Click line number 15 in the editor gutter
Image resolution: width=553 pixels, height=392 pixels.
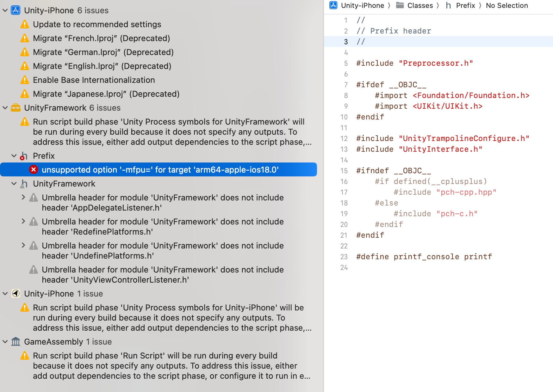point(344,170)
